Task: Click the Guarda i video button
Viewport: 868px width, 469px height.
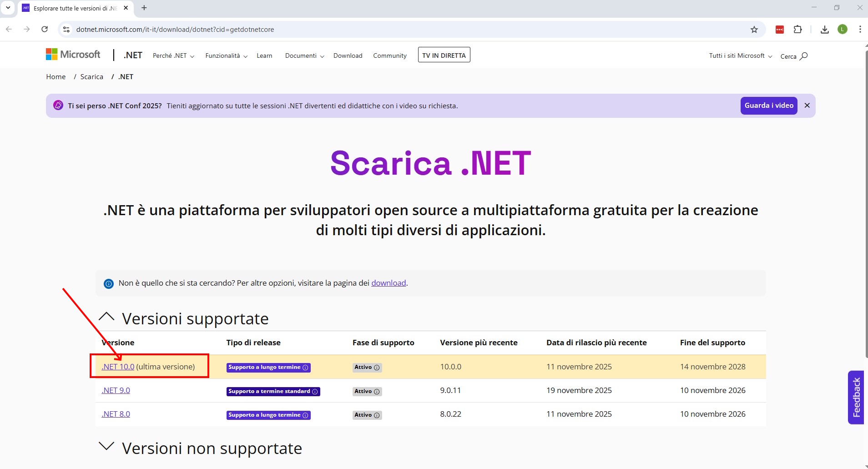Action: [768, 106]
